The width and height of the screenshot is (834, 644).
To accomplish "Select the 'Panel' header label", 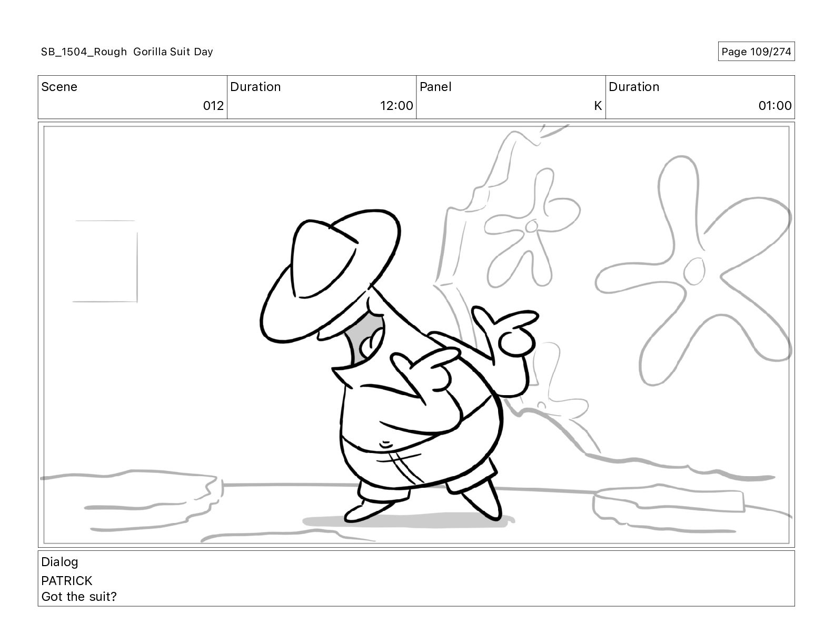I will pos(435,87).
